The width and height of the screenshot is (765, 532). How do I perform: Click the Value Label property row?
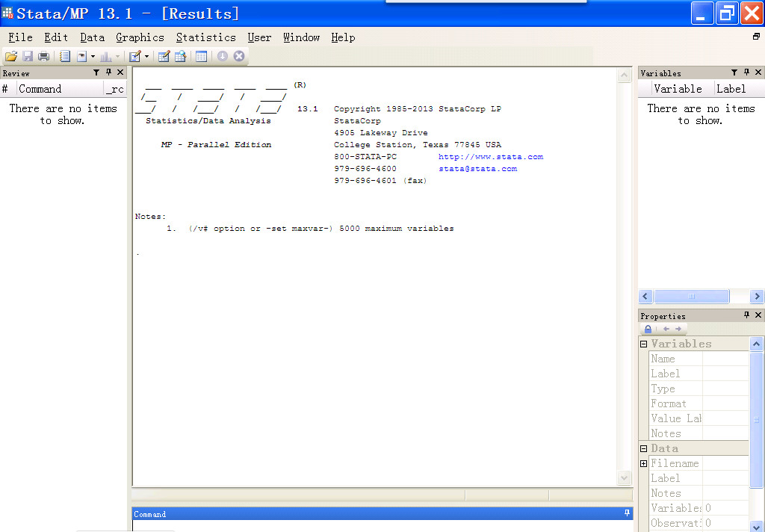[699, 418]
